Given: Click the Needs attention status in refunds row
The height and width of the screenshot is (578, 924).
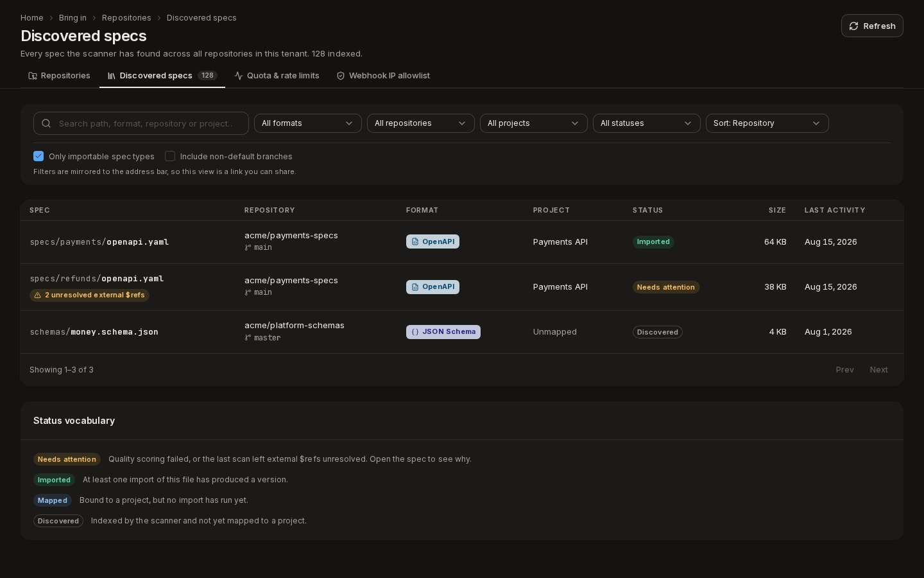Looking at the screenshot, I should pyautogui.click(x=666, y=287).
